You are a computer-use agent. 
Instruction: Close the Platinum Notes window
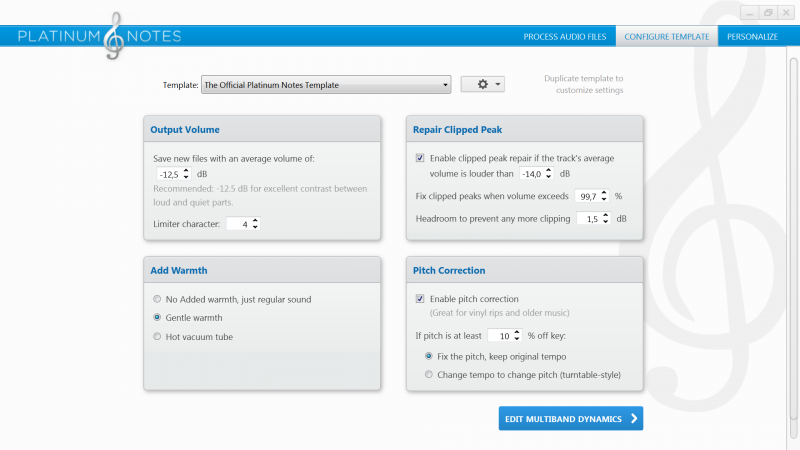(784, 13)
